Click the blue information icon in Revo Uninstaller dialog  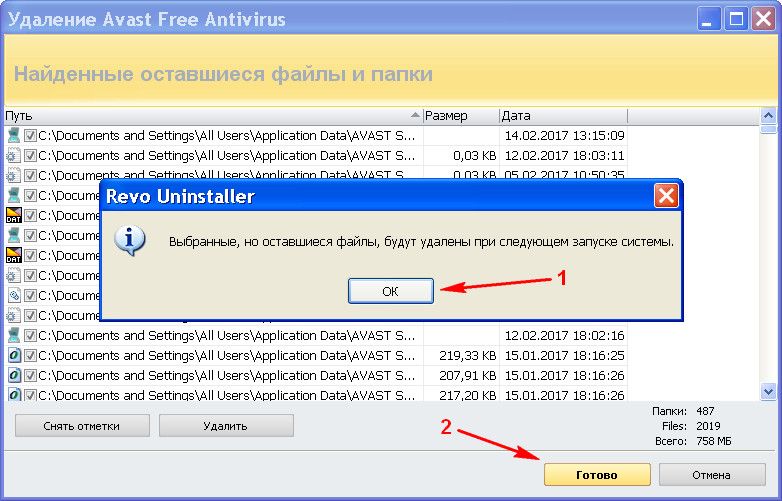(130, 240)
